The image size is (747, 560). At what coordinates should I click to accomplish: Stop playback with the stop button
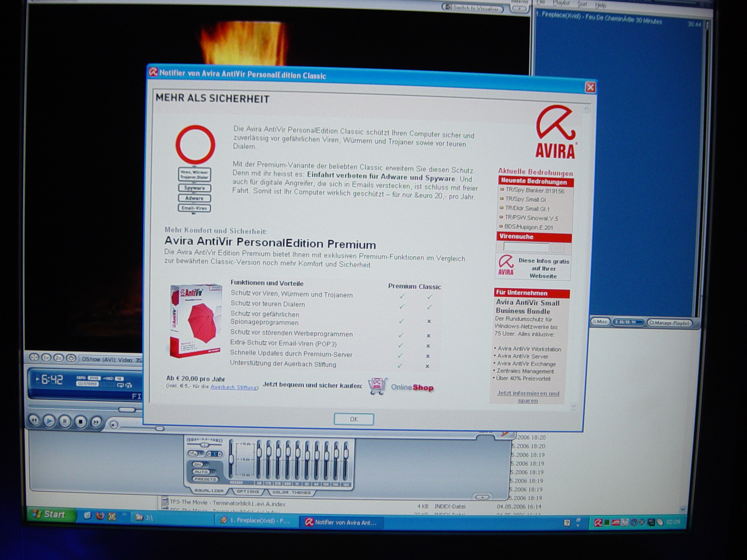(x=80, y=422)
